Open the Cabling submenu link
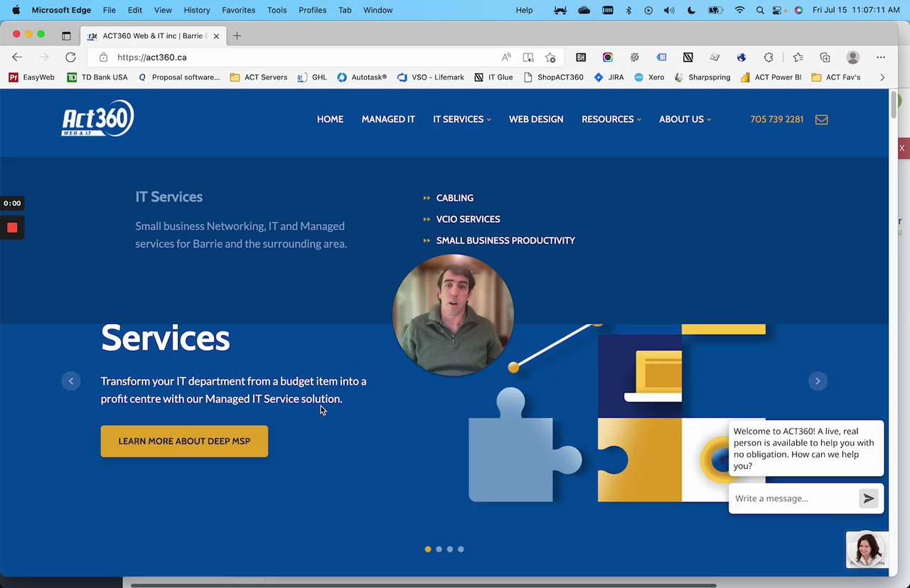The image size is (910, 588). [454, 198]
